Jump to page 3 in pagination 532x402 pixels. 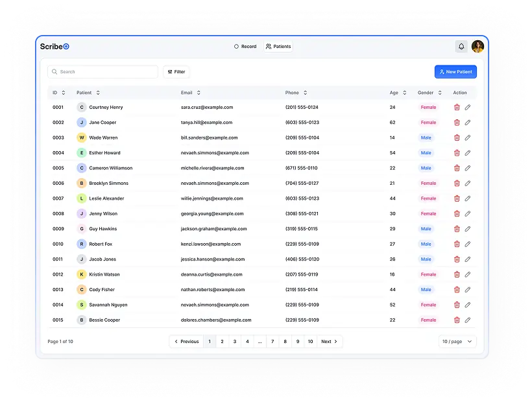click(x=235, y=342)
